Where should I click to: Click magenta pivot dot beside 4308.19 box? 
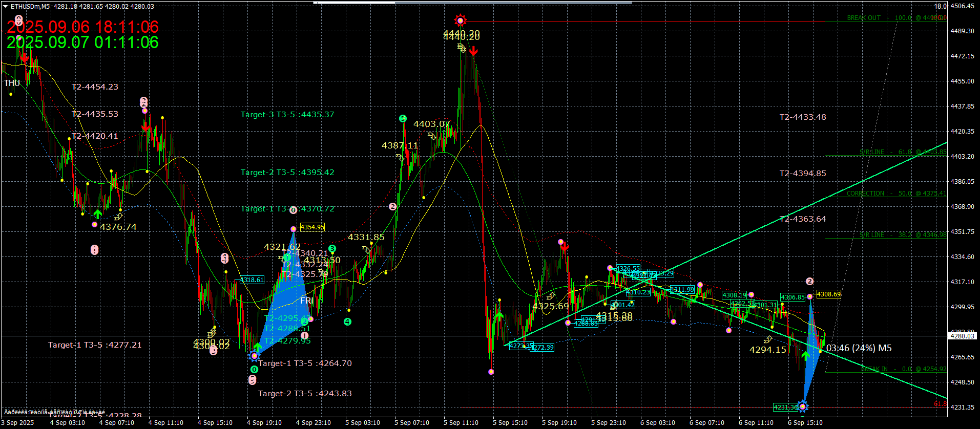point(751,295)
